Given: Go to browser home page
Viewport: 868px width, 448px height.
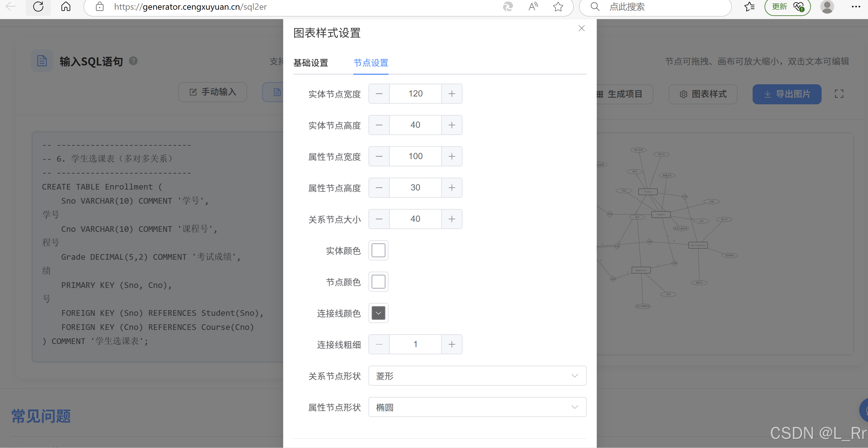Looking at the screenshot, I should [x=66, y=6].
